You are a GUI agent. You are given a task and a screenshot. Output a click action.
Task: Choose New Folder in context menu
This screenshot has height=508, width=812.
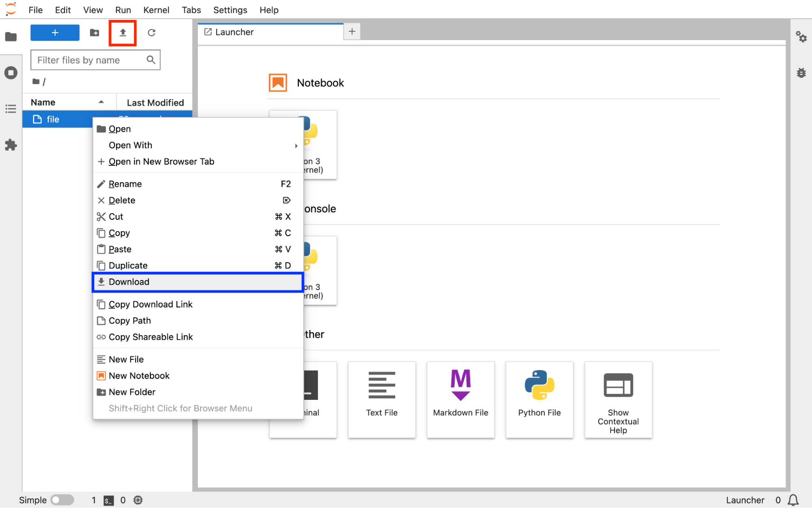click(198, 392)
